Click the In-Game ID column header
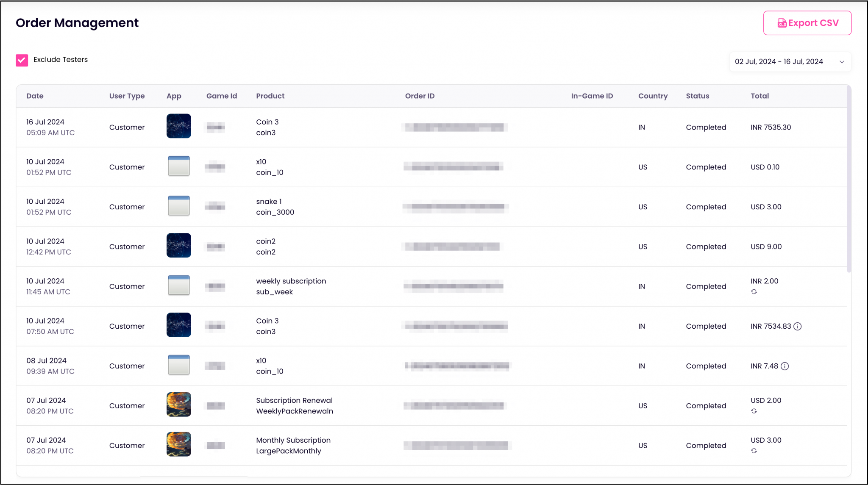Screen dimensions: 868x485 [592, 96]
